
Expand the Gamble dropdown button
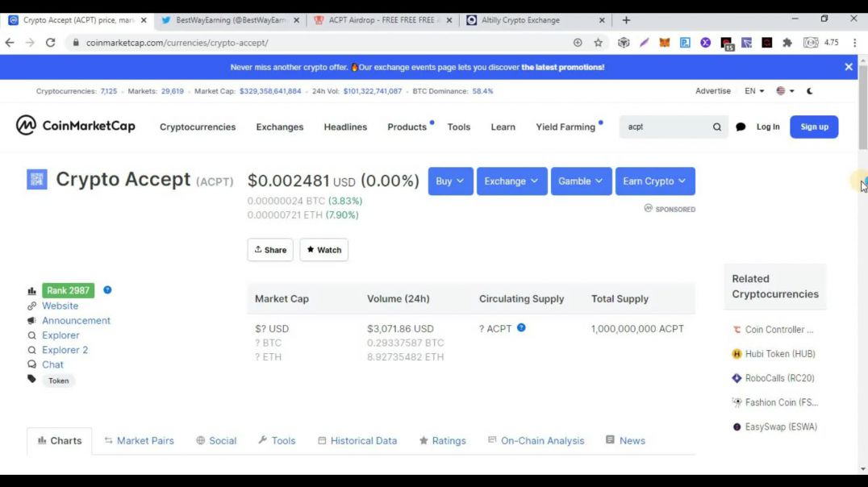point(581,181)
